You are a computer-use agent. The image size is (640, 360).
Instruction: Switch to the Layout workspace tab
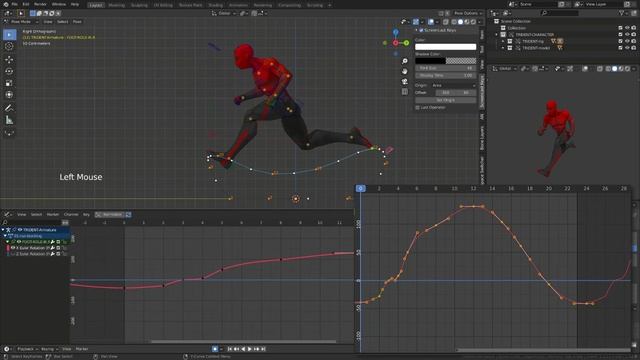point(96,5)
